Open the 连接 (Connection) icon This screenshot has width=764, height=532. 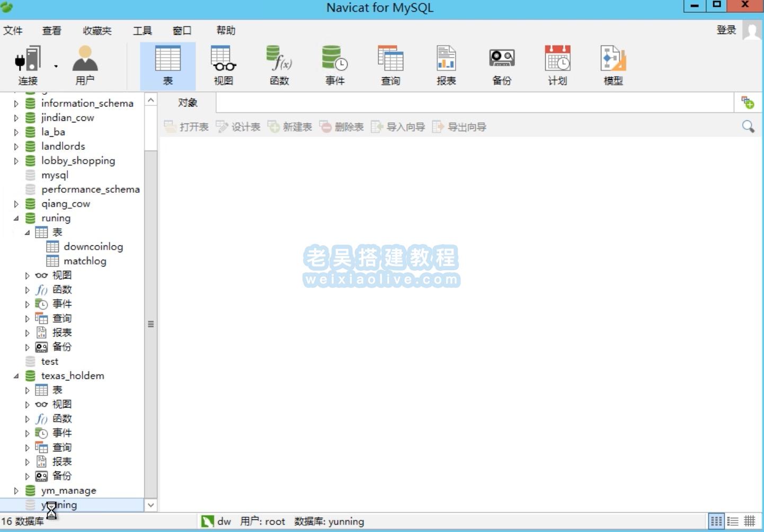pyautogui.click(x=28, y=64)
